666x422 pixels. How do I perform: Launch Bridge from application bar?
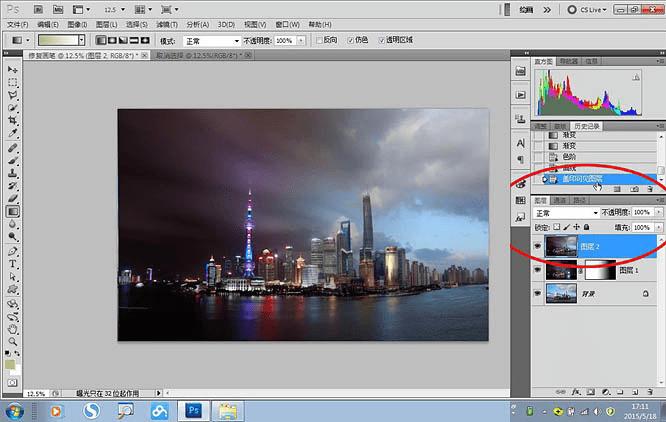tap(38, 9)
